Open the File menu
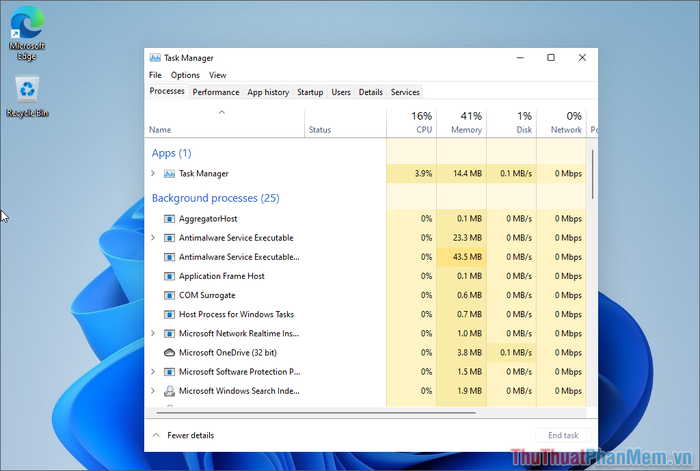 click(155, 75)
